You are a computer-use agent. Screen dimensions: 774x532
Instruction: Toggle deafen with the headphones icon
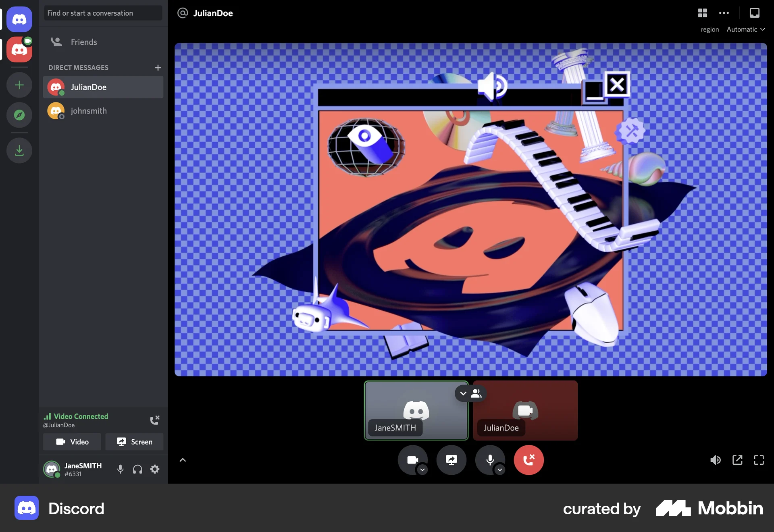click(137, 469)
